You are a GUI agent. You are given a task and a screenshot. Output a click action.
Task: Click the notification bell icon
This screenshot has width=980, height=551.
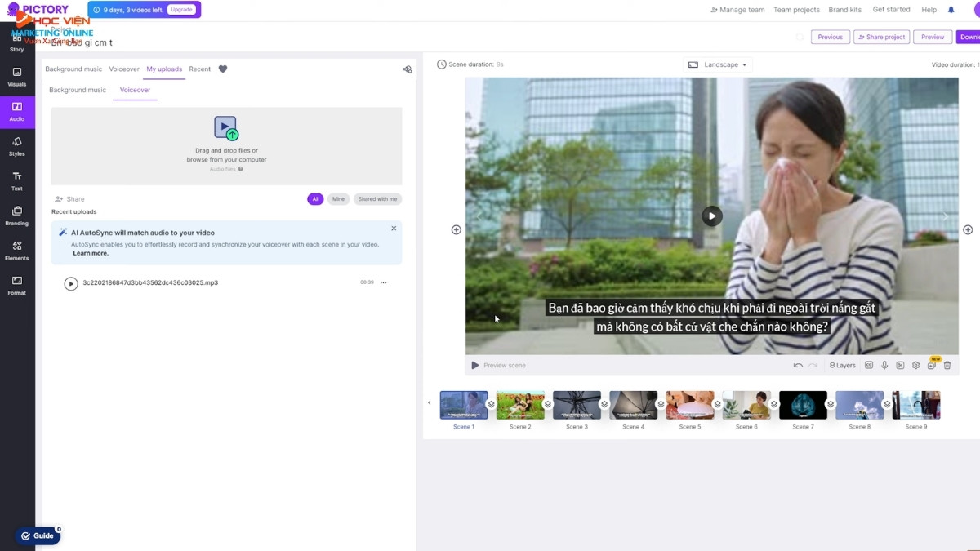coord(951,10)
